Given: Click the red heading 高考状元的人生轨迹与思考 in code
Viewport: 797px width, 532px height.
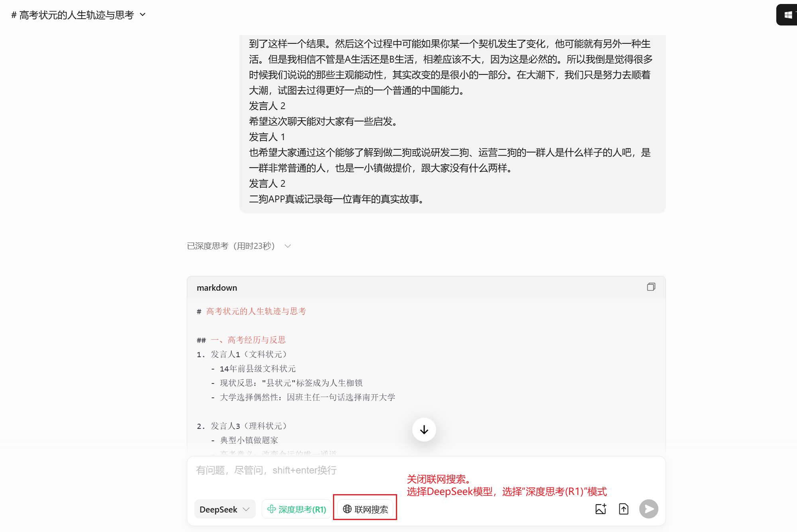Looking at the screenshot, I should [256, 311].
